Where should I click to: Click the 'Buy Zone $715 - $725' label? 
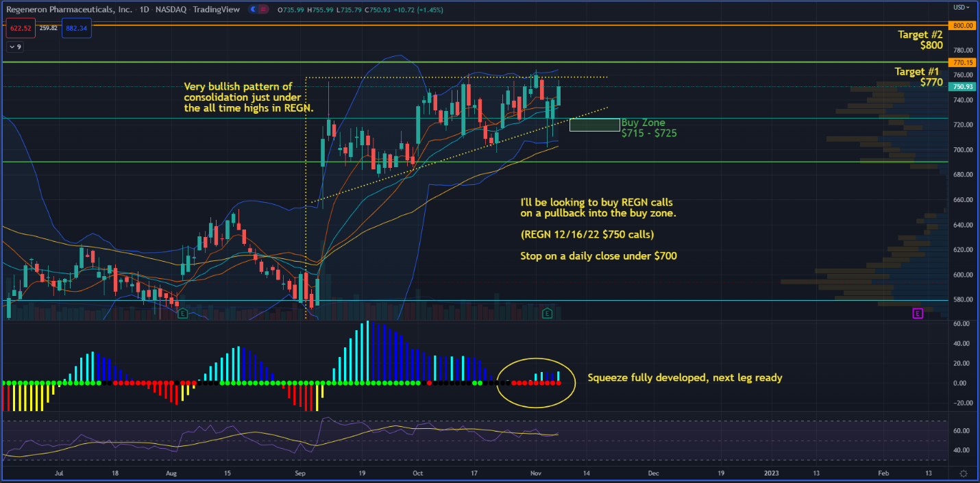coord(649,128)
